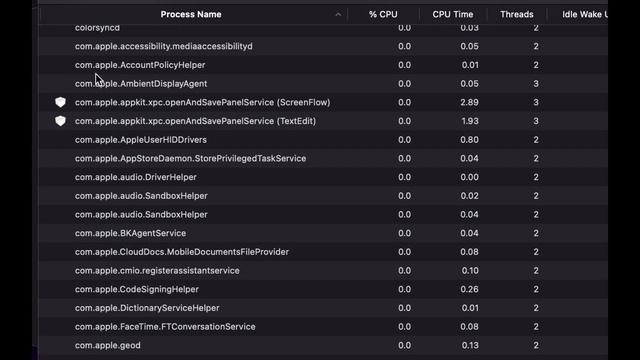The image size is (640, 360).
Task: Select the StorePrivilegedTaskService process row
Action: [x=323, y=158]
